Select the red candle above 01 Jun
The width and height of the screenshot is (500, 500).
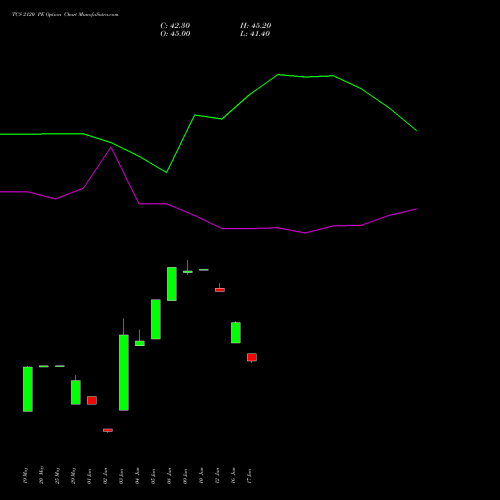tap(92, 400)
